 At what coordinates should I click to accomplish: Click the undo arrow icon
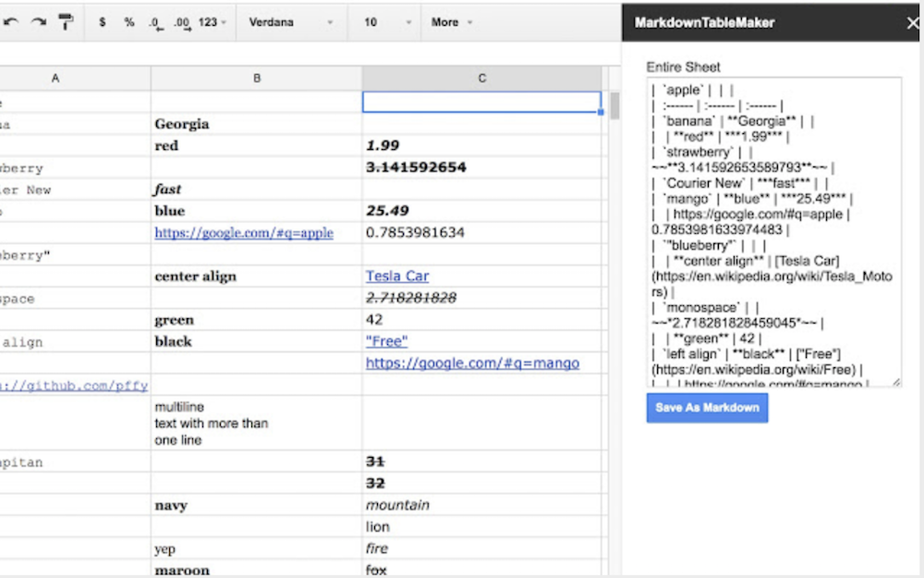tap(11, 22)
